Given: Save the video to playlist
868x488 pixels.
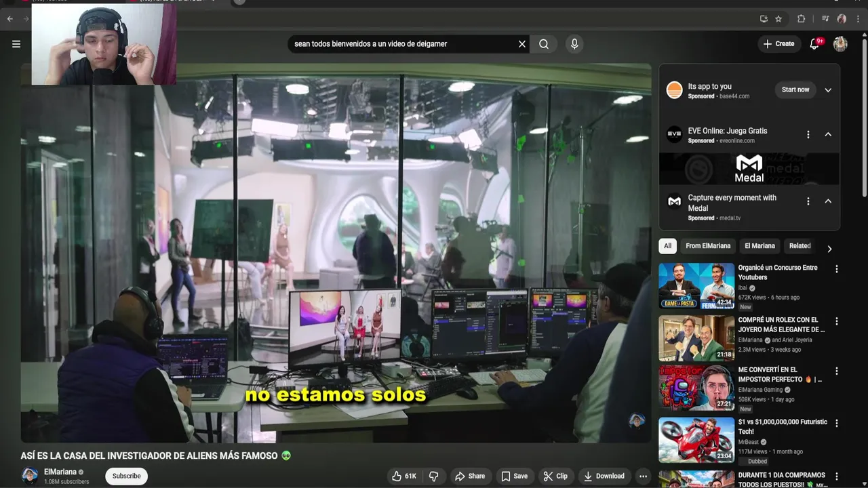Looking at the screenshot, I should pyautogui.click(x=514, y=476).
